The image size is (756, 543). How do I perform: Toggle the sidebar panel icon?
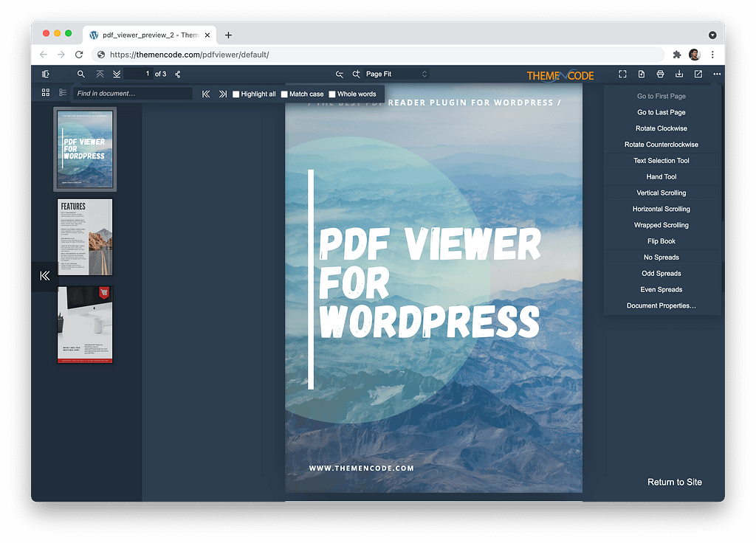pyautogui.click(x=46, y=74)
